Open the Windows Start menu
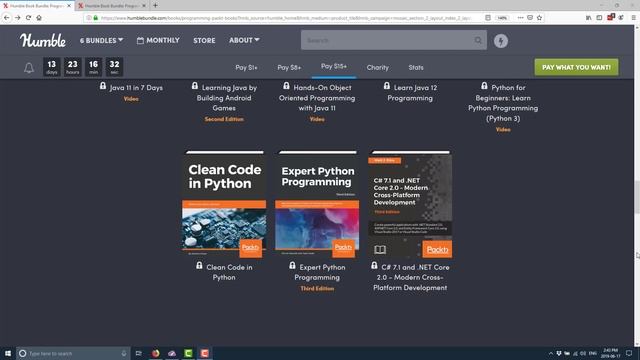 [x=8, y=353]
